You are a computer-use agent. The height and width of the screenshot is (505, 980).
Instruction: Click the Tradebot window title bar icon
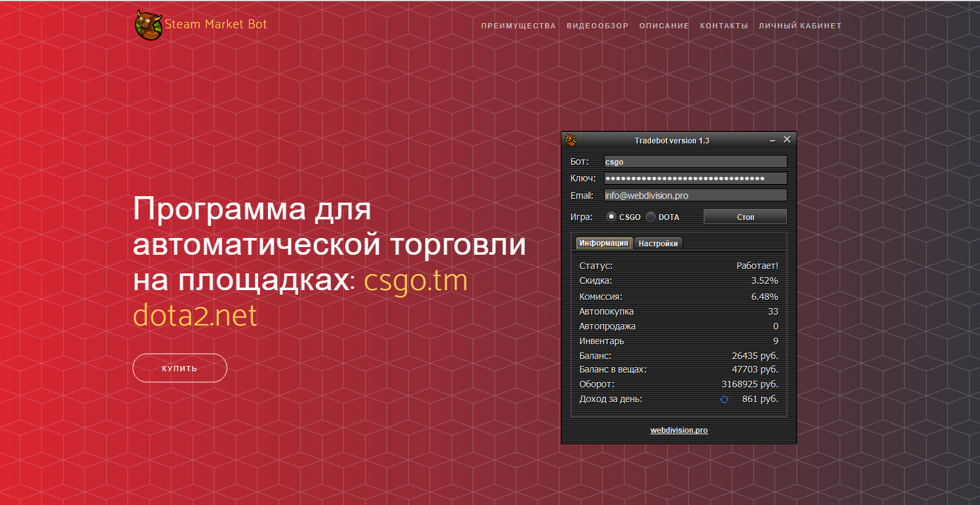[570, 140]
